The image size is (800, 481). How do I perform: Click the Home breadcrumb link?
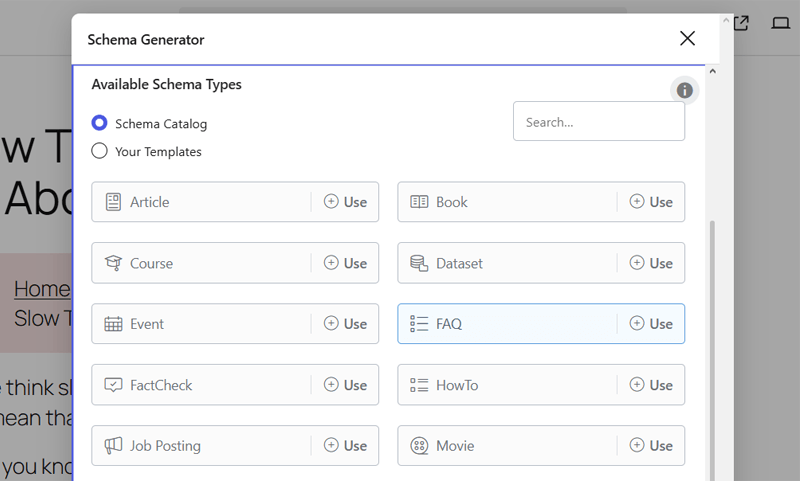click(x=42, y=289)
